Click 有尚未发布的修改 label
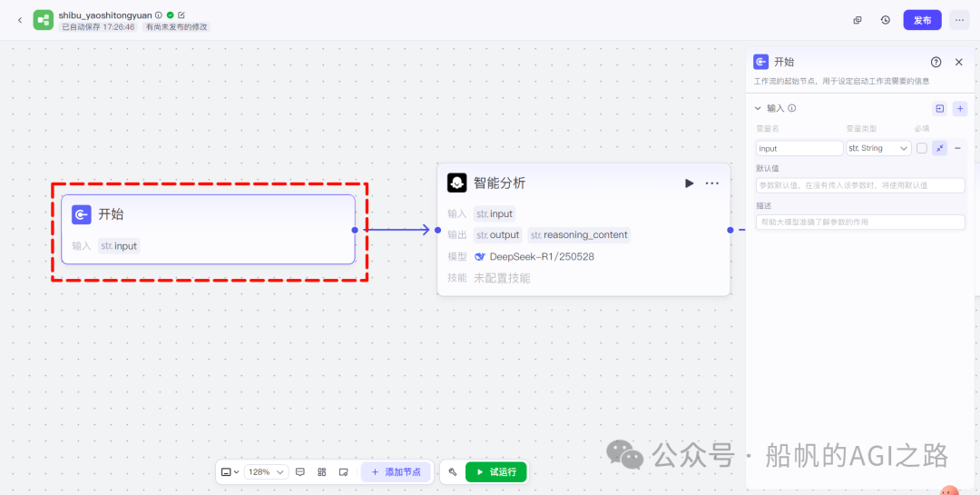 (x=176, y=27)
